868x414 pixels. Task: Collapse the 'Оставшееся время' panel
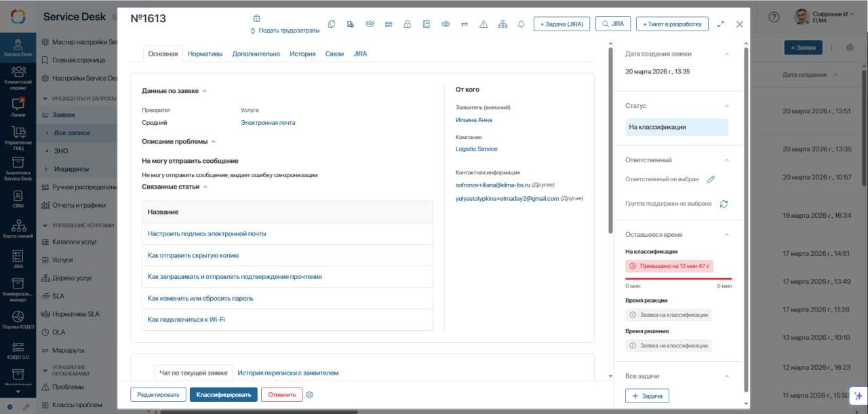pos(727,235)
